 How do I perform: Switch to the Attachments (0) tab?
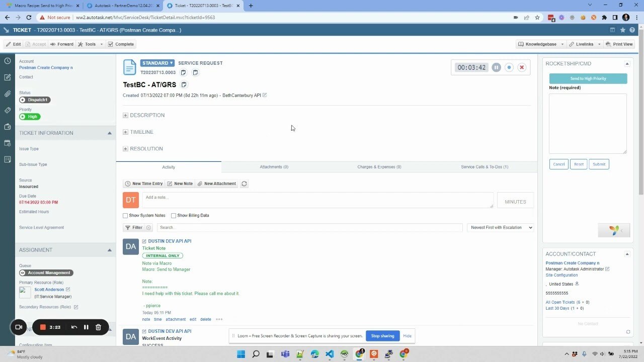[x=274, y=167]
